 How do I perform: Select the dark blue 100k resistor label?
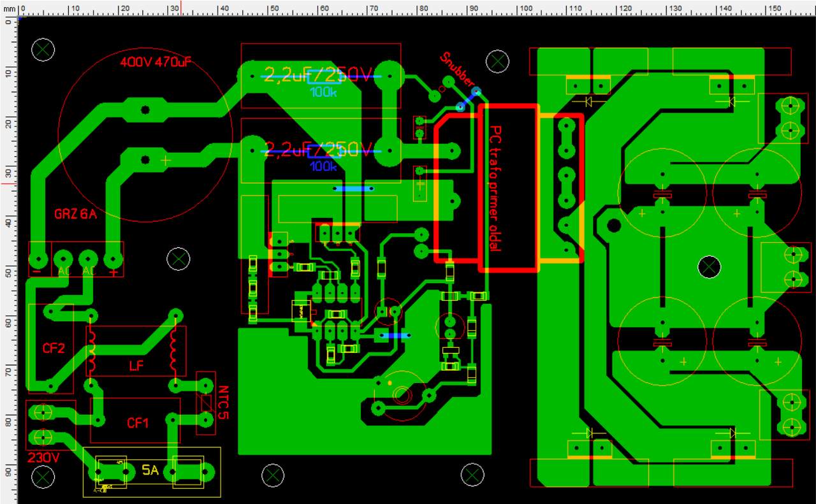click(x=323, y=166)
